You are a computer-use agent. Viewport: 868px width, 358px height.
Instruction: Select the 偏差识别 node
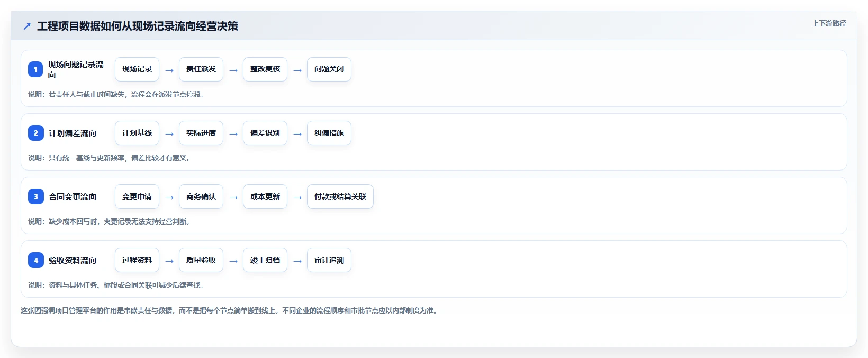tap(265, 133)
